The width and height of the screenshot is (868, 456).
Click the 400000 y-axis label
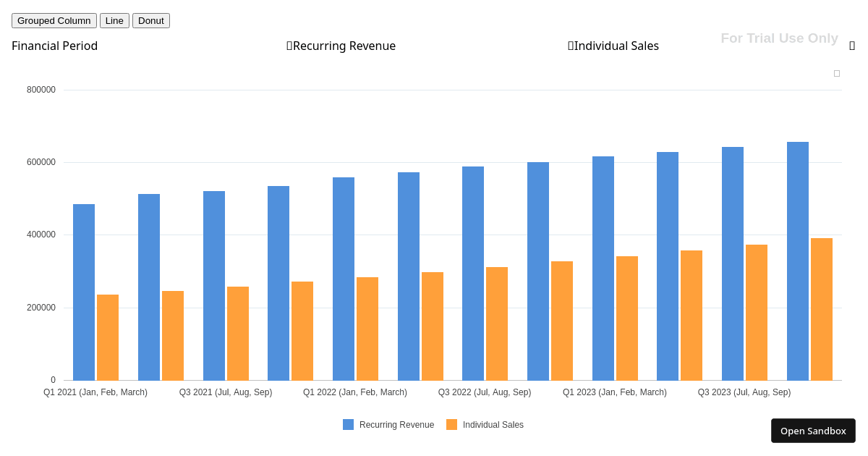(x=41, y=235)
